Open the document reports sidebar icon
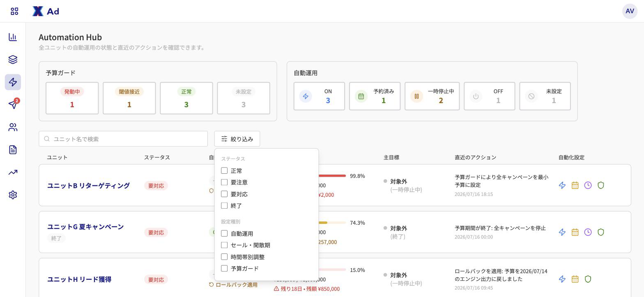644x297 pixels. [13, 150]
